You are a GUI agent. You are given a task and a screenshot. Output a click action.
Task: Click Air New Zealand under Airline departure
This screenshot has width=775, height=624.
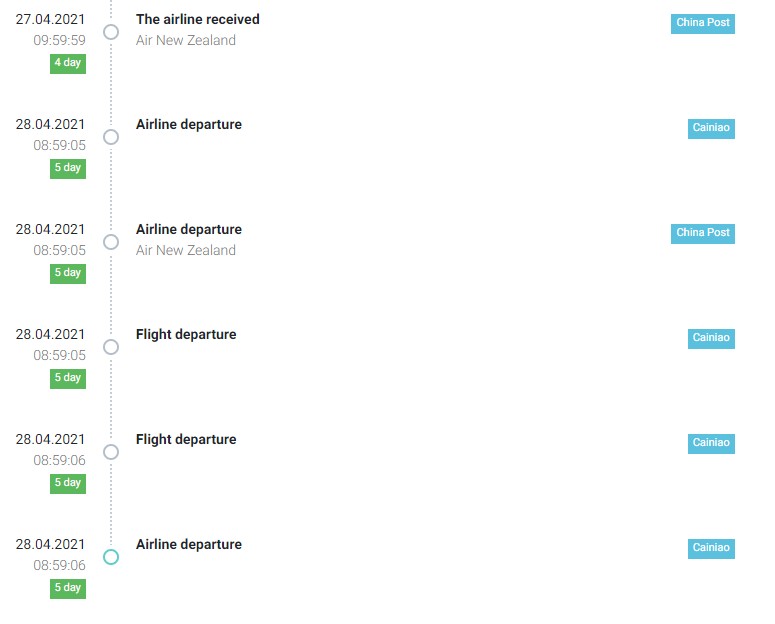coord(186,250)
